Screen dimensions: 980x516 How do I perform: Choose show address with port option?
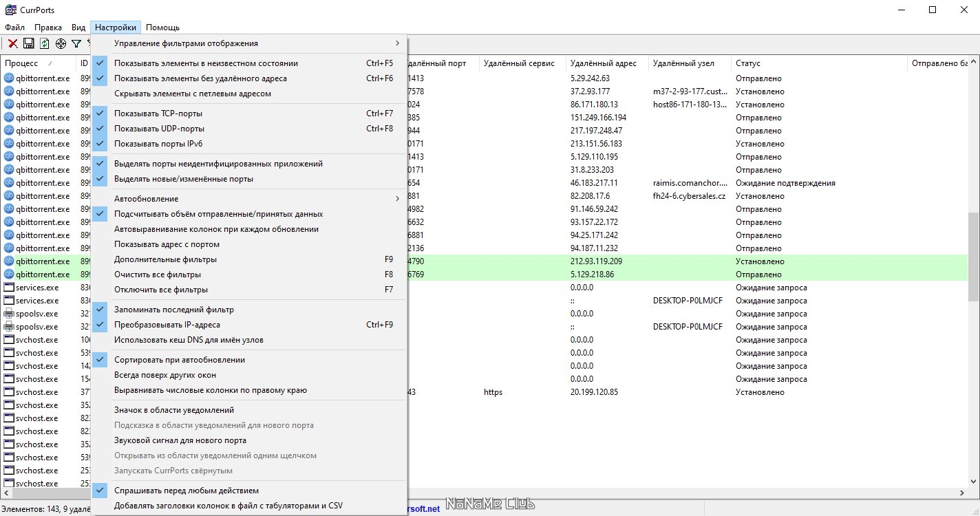pyautogui.click(x=249, y=244)
